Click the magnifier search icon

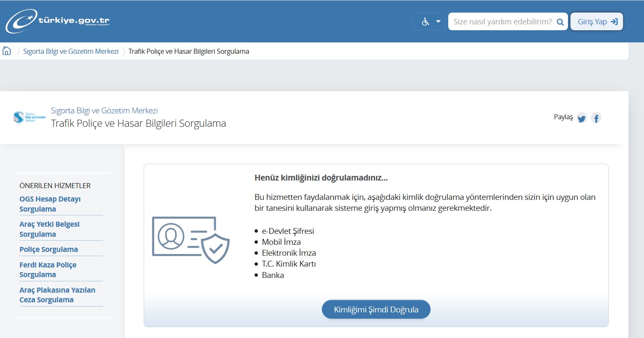(x=560, y=22)
